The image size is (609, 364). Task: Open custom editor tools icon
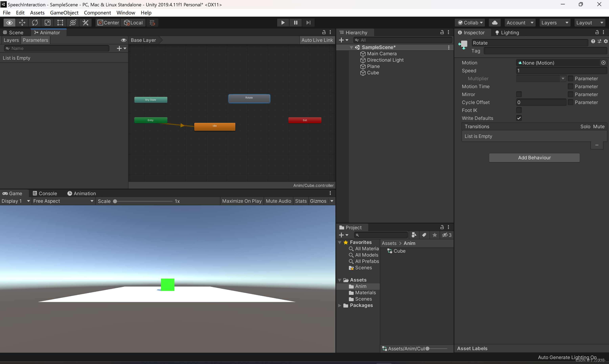point(85,23)
